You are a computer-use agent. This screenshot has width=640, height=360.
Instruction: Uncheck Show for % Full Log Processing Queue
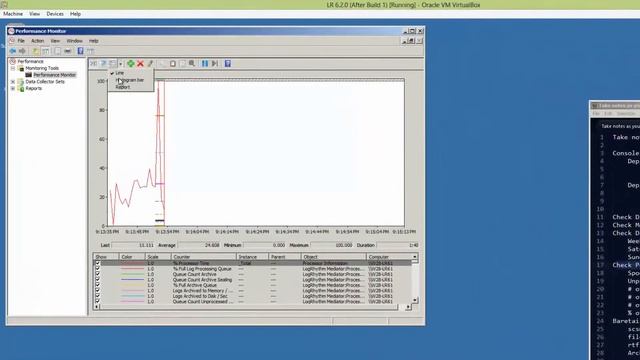coord(97,269)
